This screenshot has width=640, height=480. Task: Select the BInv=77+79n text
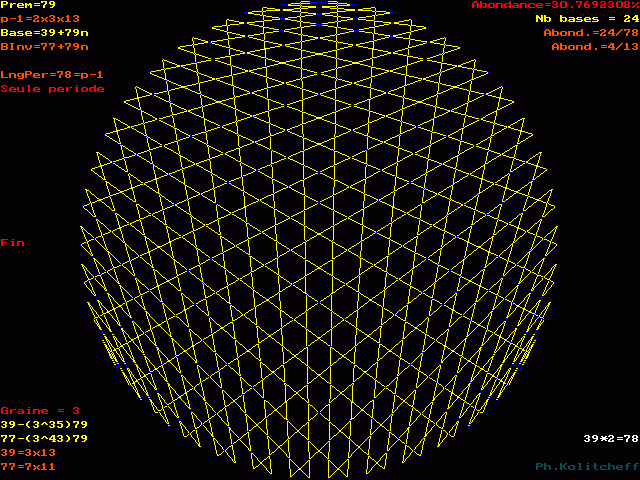click(44, 47)
